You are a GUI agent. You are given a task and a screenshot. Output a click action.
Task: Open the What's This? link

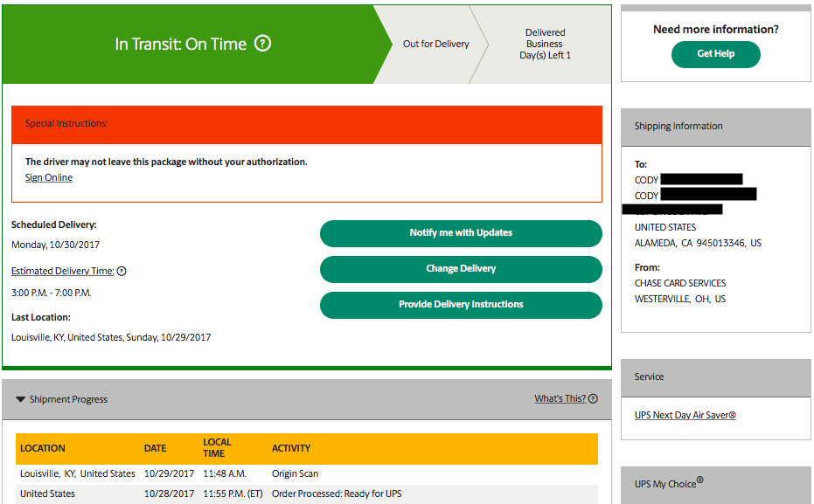click(560, 398)
